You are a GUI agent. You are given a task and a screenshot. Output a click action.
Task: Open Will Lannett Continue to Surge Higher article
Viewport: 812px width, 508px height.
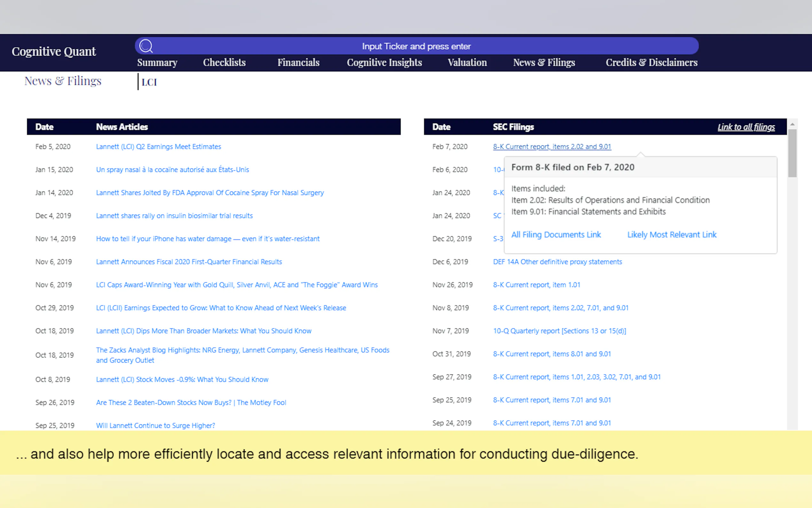click(155, 425)
